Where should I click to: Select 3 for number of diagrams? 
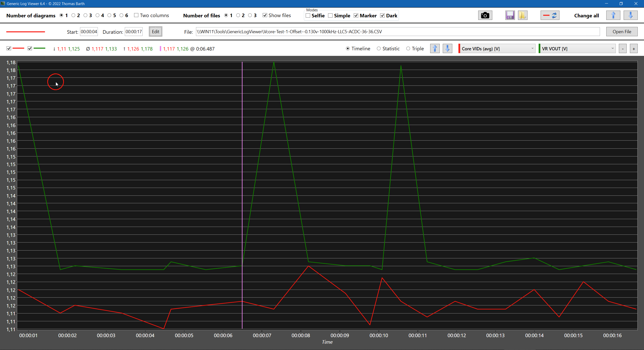click(86, 15)
